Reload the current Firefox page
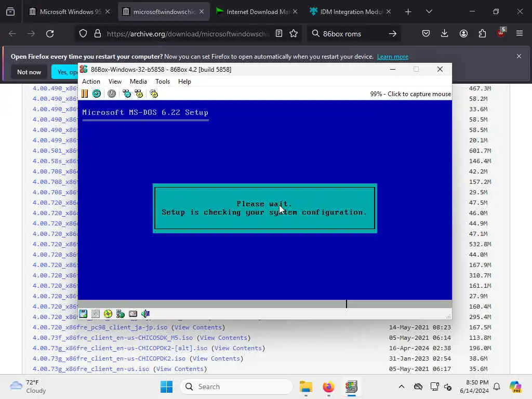532x399 pixels. pyautogui.click(x=50, y=34)
